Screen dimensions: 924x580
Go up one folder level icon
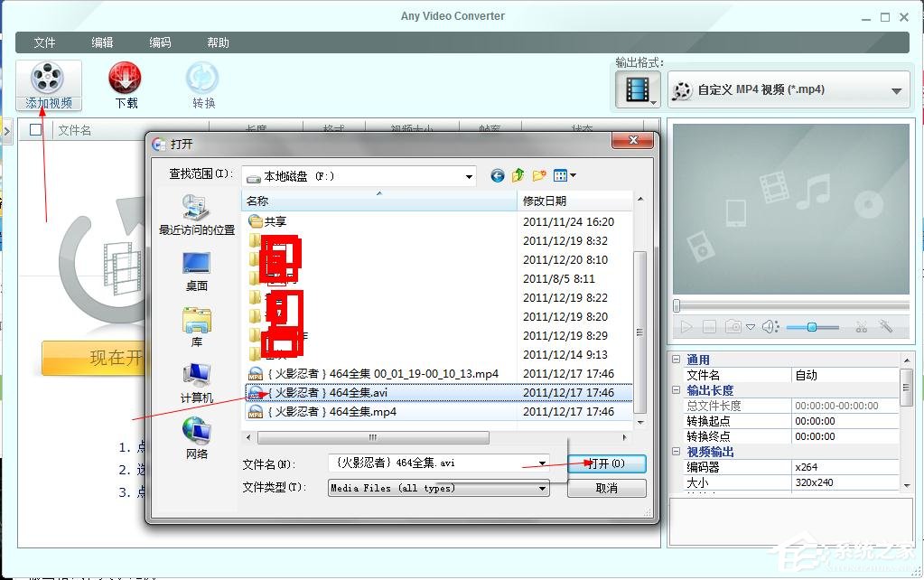[x=517, y=174]
